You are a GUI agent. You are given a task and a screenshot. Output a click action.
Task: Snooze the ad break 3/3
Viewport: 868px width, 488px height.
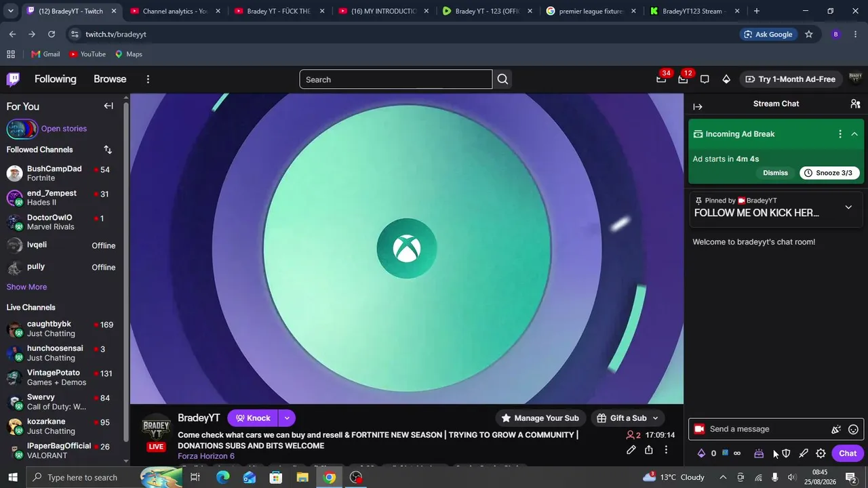pos(830,173)
